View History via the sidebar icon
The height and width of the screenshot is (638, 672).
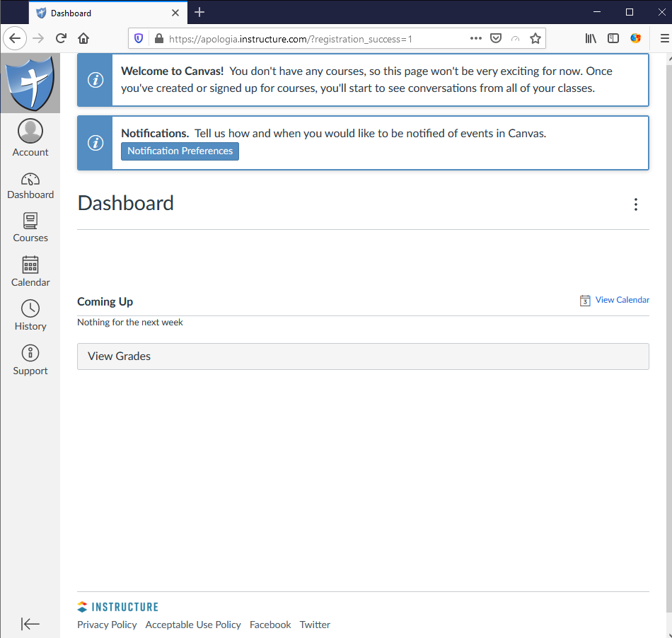30,315
